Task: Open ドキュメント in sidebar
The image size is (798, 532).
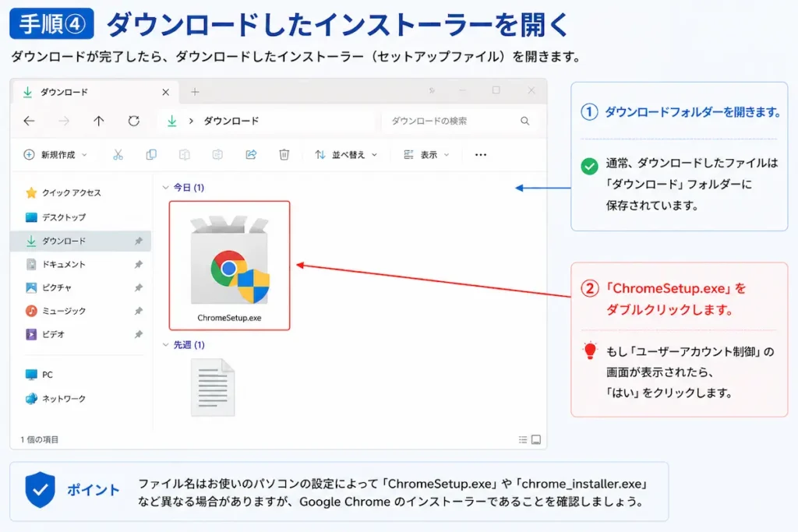Action: coord(55,265)
